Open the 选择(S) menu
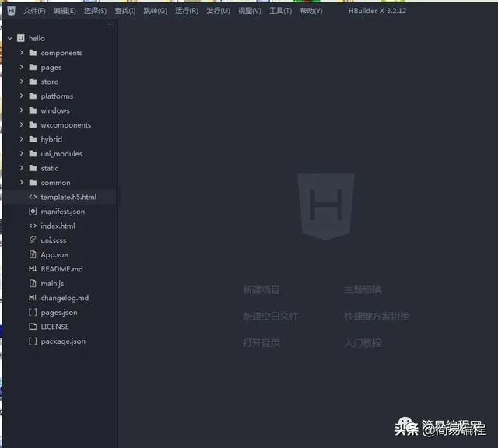This screenshot has height=448, width=498. pos(95,11)
